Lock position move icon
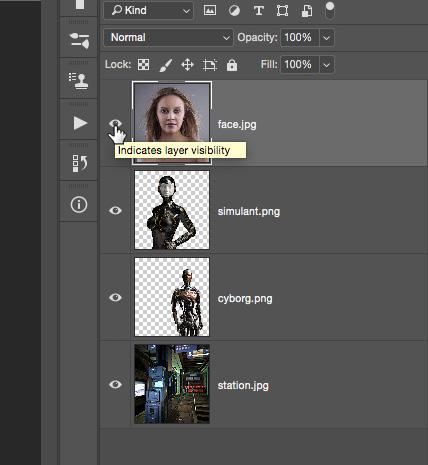The width and height of the screenshot is (428, 465). (187, 65)
